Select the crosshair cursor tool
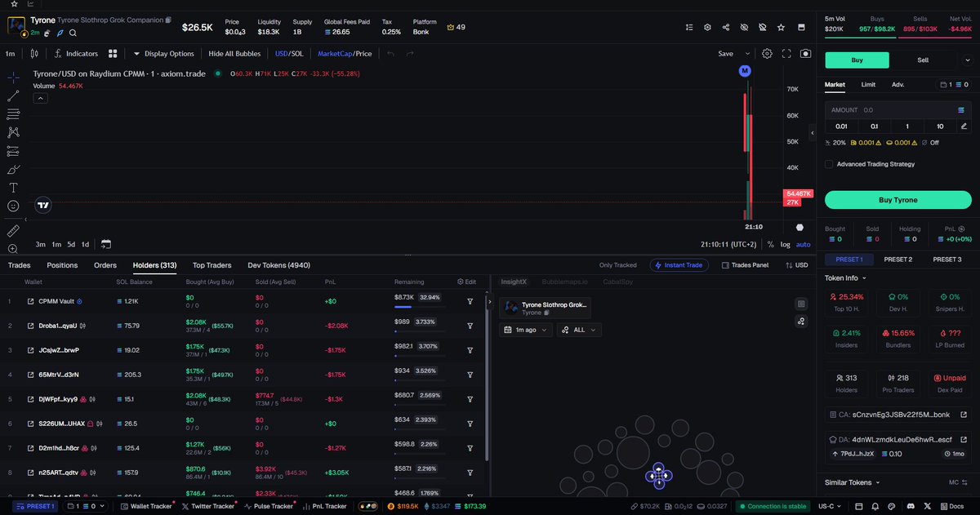Screen dimensions: 980x515 (x=14, y=78)
